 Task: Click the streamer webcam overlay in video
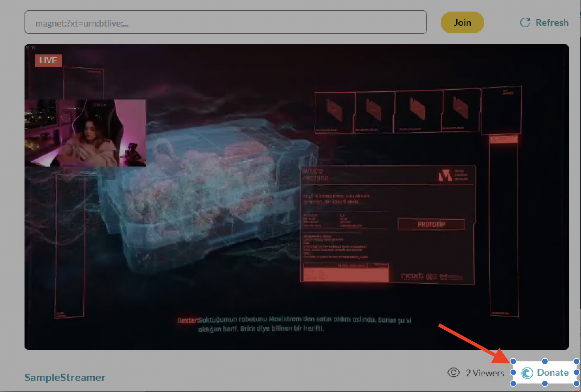pyautogui.click(x=85, y=133)
